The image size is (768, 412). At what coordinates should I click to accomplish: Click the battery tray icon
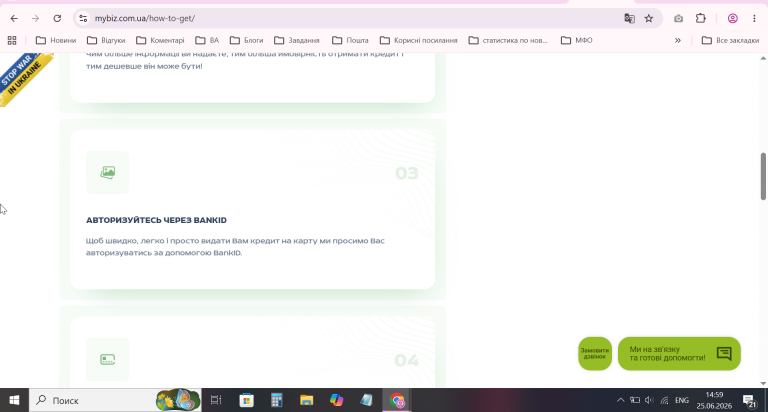pyautogui.click(x=635, y=400)
